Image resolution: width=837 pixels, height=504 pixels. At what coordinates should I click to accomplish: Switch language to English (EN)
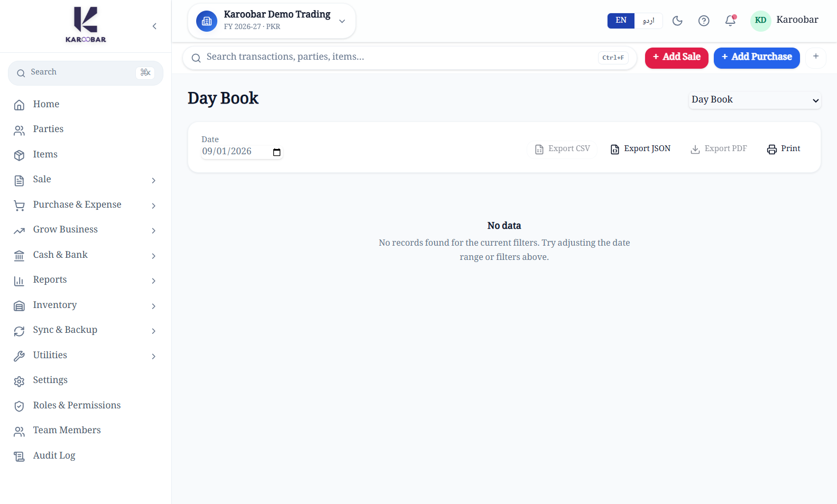coord(621,21)
